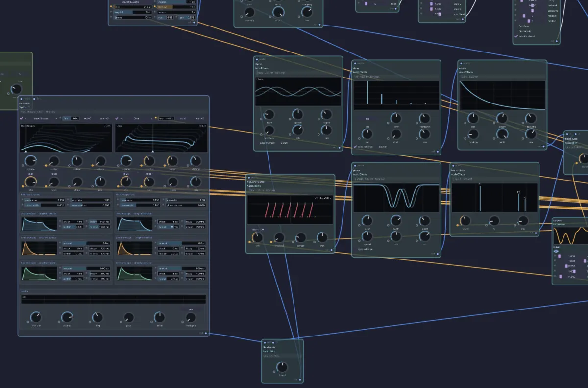Click the reverb node out port
Viewport: 588px width, 388px height.
pos(544,146)
